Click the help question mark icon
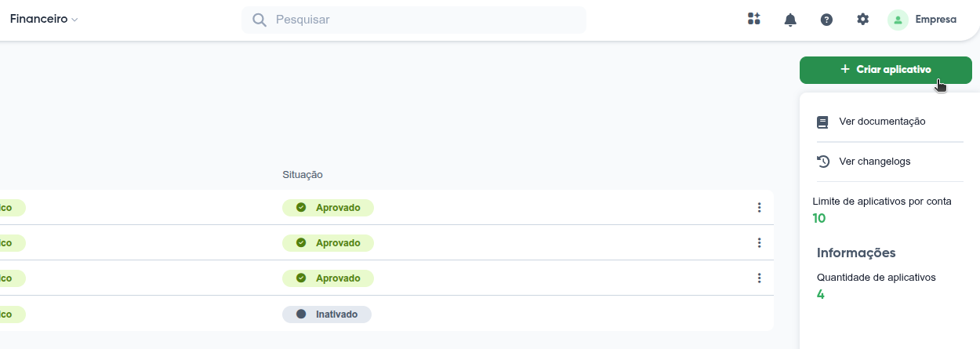The width and height of the screenshot is (980, 349). (826, 20)
